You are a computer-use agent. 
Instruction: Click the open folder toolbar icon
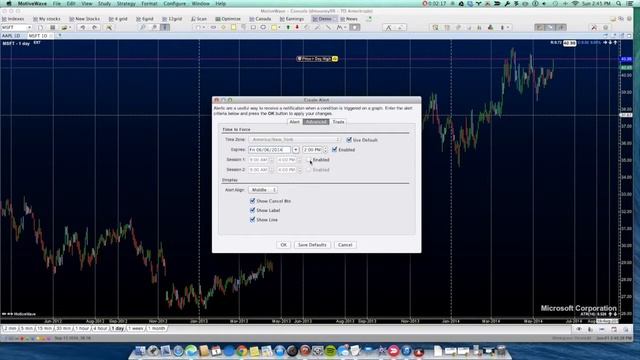click(x=64, y=27)
